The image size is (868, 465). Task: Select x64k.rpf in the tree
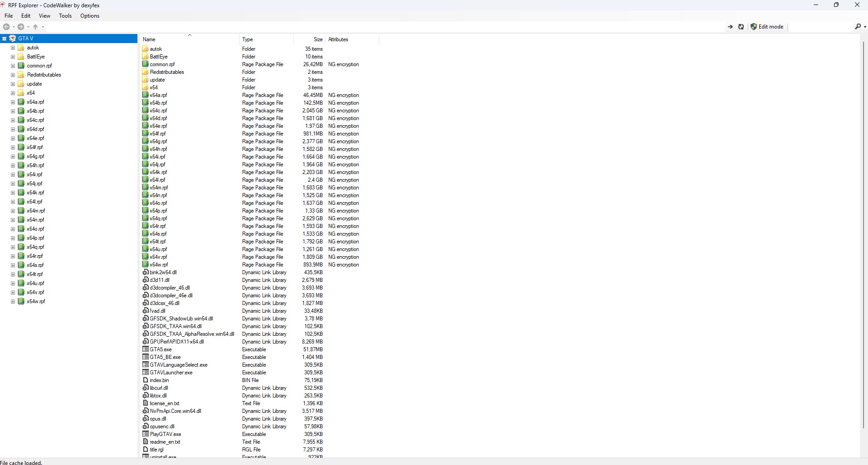point(35,193)
